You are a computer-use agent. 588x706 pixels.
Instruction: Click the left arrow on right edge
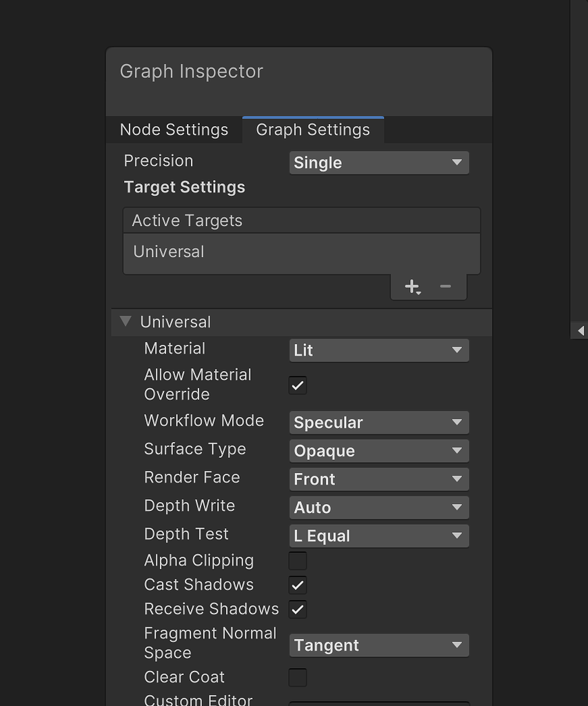(x=580, y=331)
